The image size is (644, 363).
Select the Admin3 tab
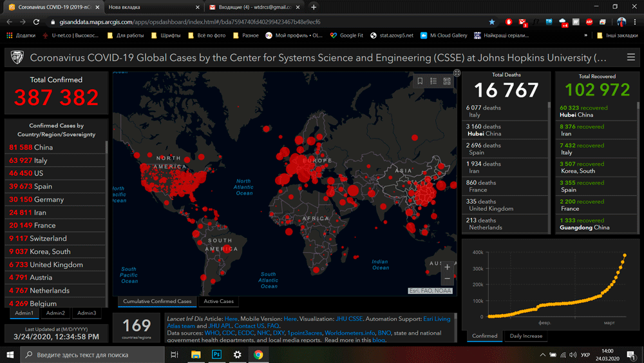[86, 313]
